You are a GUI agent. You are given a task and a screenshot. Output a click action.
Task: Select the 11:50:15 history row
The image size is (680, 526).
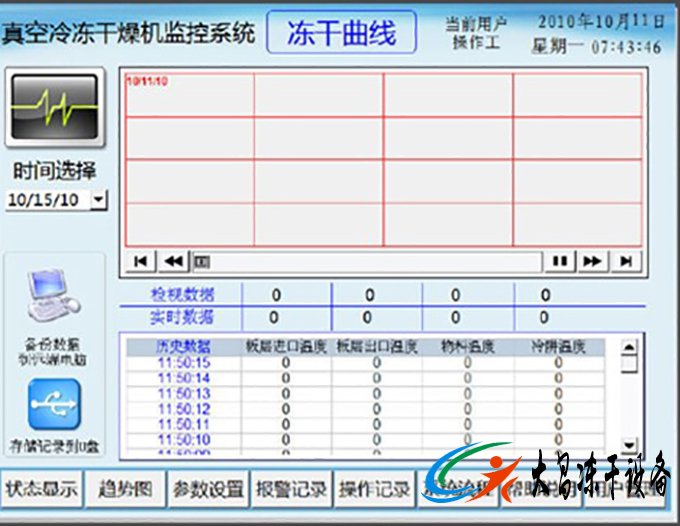[365, 362]
